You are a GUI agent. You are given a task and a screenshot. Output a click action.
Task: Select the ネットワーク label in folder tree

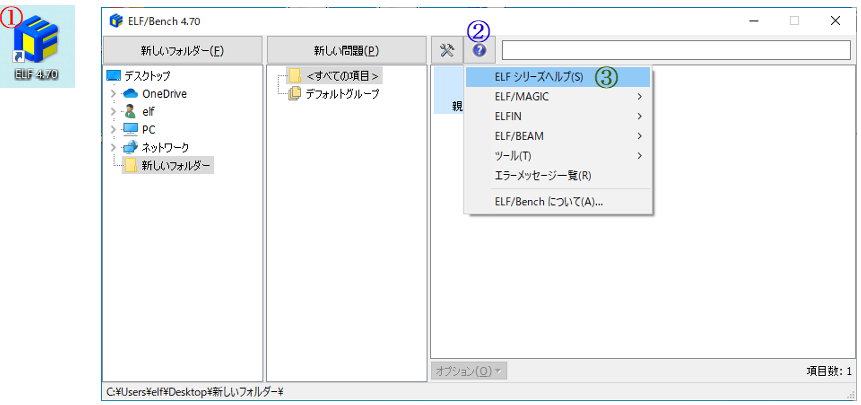(165, 148)
